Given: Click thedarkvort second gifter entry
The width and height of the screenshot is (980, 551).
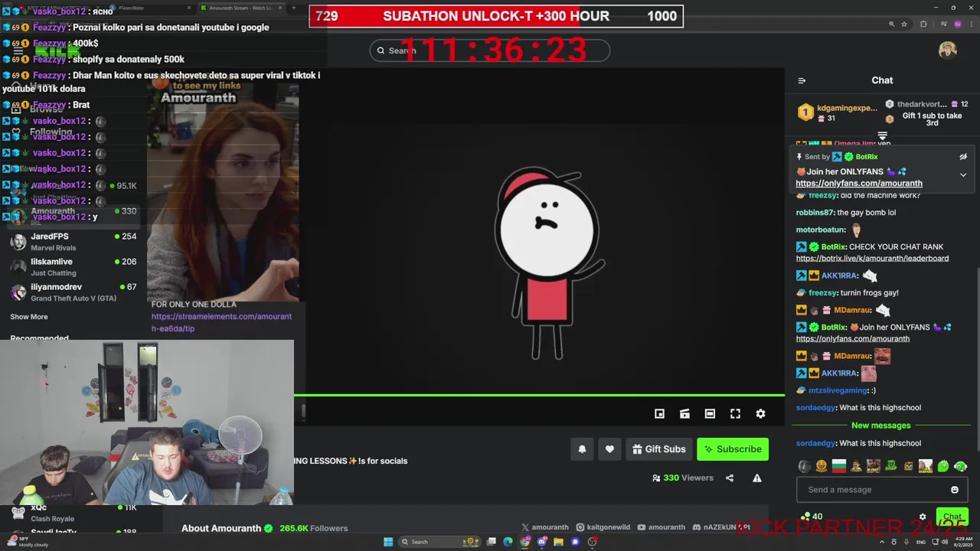Looking at the screenshot, I should 926,104.
